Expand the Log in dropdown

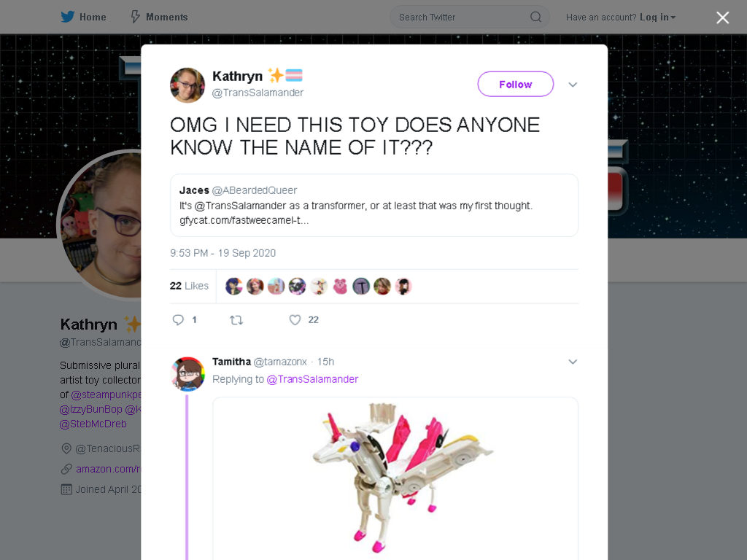(657, 17)
